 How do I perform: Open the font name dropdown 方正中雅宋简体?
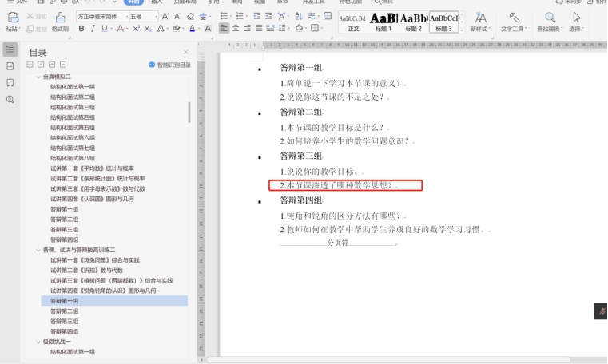tap(100, 16)
